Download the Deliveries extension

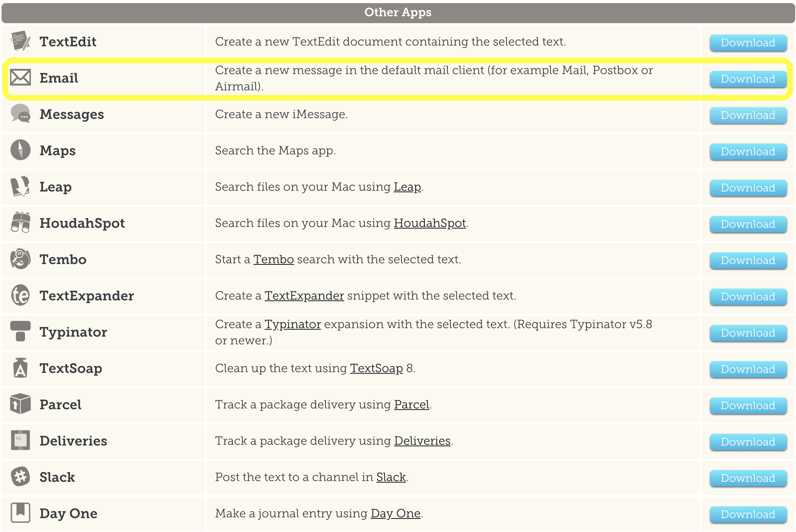click(x=748, y=442)
